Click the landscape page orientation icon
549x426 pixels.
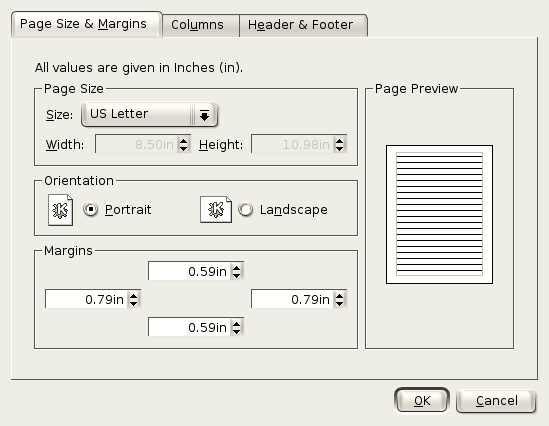click(x=216, y=209)
